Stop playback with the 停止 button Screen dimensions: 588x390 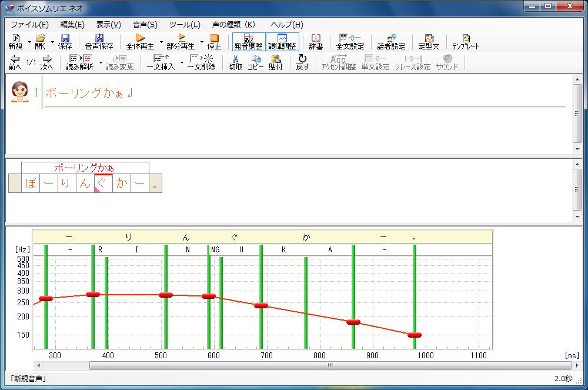214,42
